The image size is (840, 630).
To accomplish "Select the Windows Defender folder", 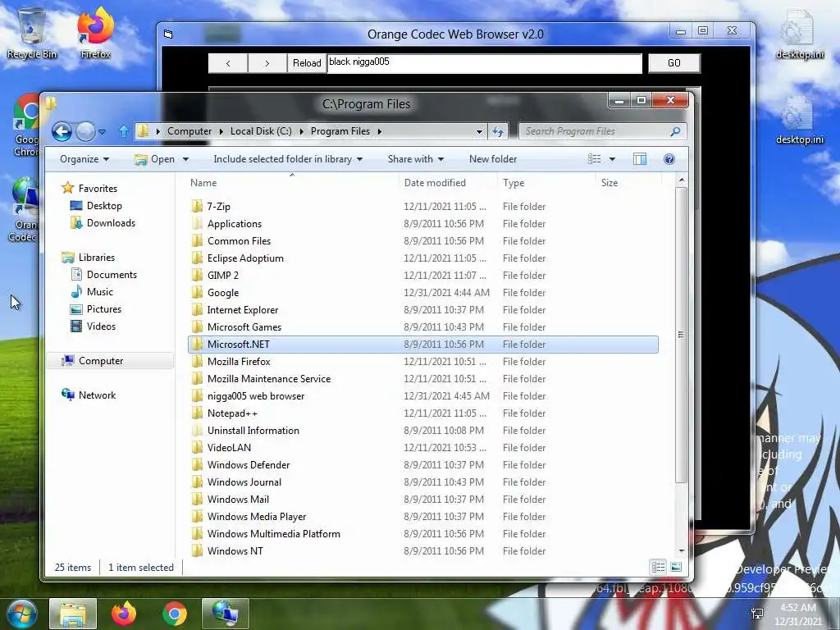I will pos(423,465).
